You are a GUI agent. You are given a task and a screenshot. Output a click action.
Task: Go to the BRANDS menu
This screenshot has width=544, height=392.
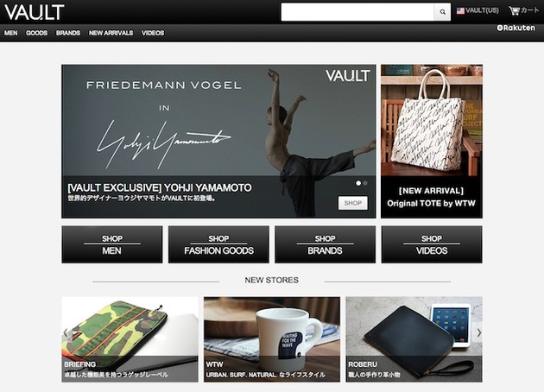pyautogui.click(x=68, y=33)
